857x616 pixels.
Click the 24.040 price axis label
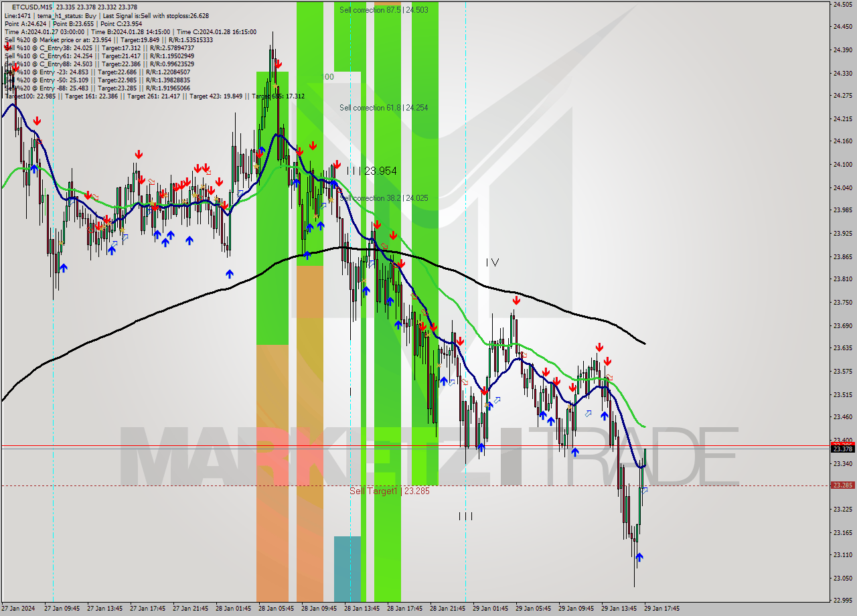[x=842, y=187]
